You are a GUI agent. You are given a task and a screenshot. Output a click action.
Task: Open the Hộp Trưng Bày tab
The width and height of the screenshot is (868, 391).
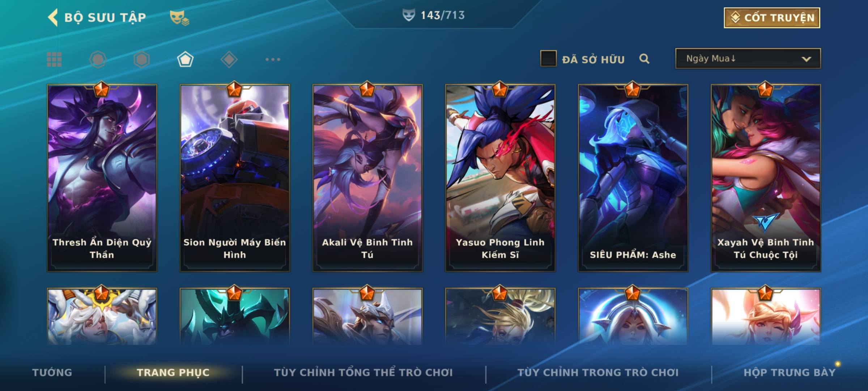(x=790, y=373)
